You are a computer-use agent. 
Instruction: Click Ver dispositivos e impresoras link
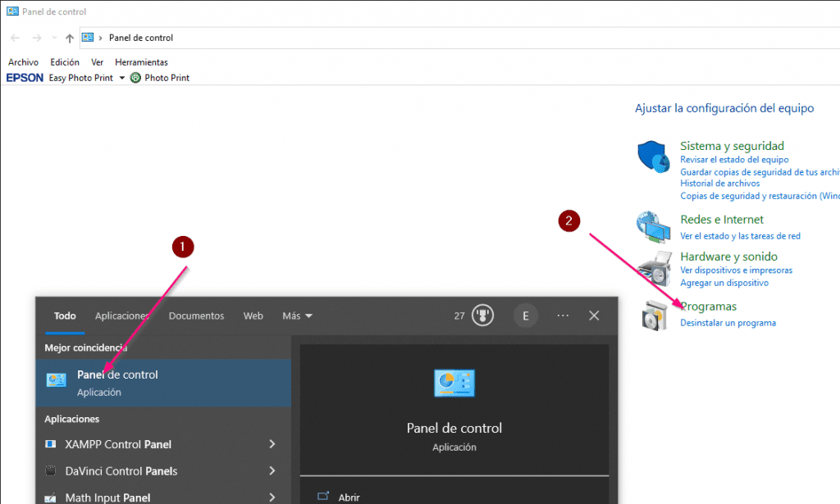point(736,270)
